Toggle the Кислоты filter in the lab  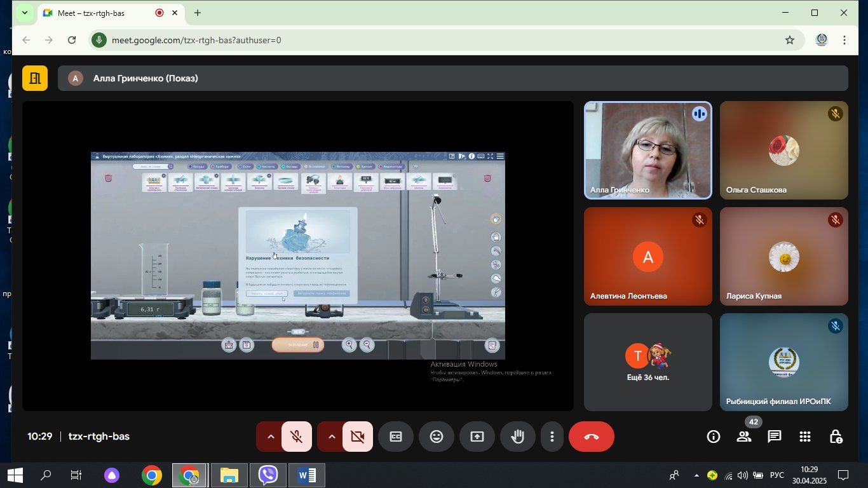point(266,166)
